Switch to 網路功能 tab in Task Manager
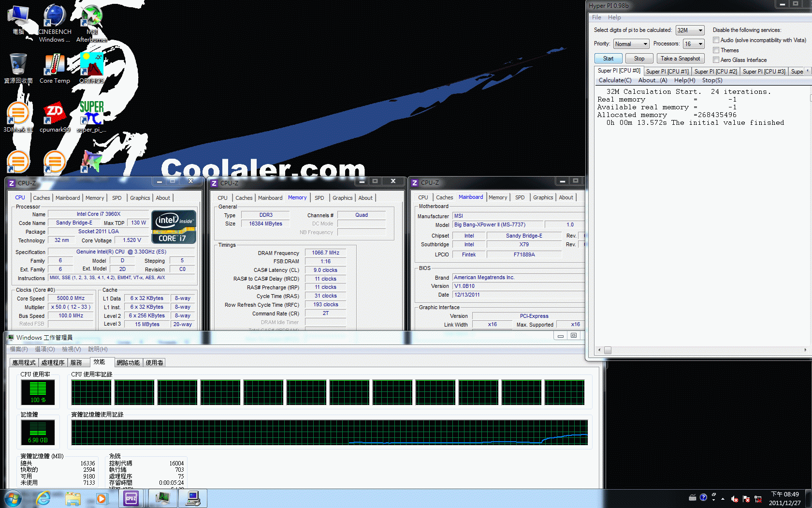 point(128,362)
